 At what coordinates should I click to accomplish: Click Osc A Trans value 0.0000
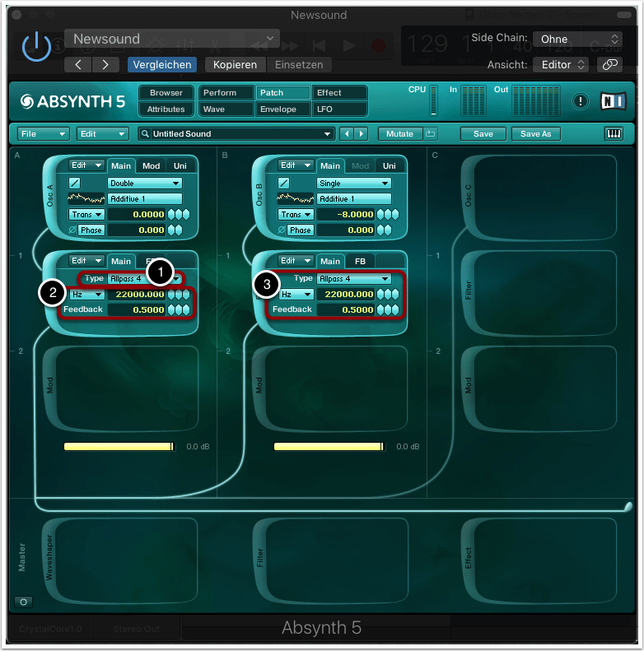(x=137, y=214)
